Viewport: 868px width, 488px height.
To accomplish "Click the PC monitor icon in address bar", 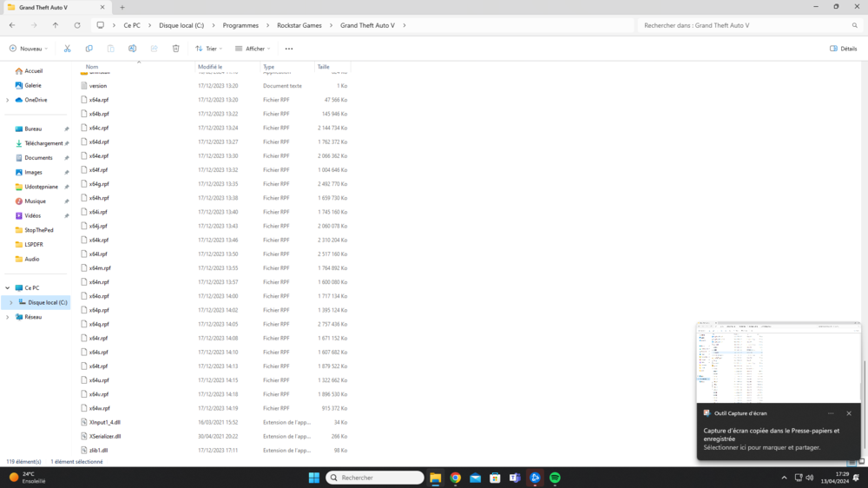I will pyautogui.click(x=100, y=25).
